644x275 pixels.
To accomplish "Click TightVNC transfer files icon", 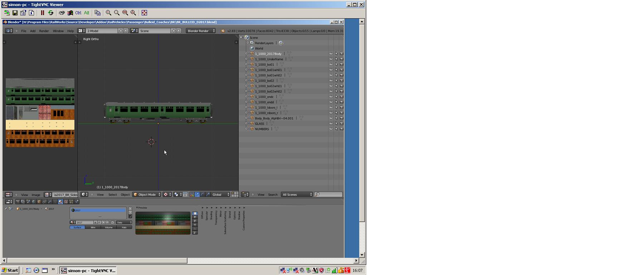I will [x=98, y=13].
